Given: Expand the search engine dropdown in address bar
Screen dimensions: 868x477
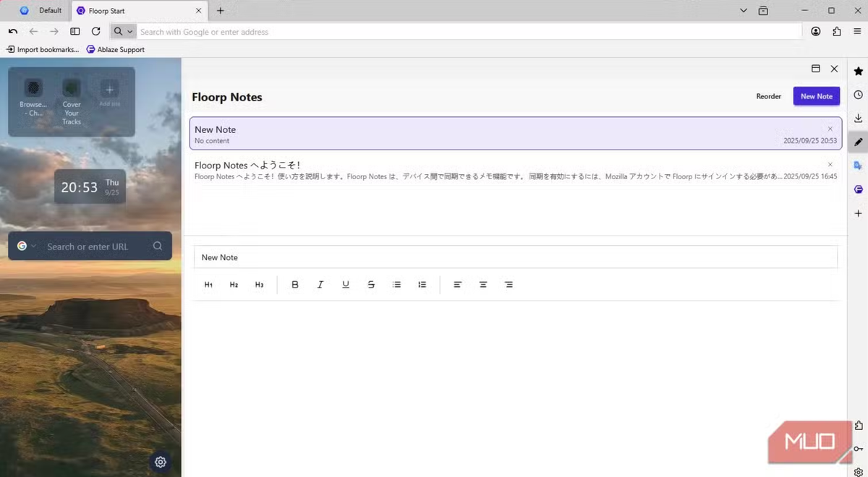Looking at the screenshot, I should click(x=123, y=32).
